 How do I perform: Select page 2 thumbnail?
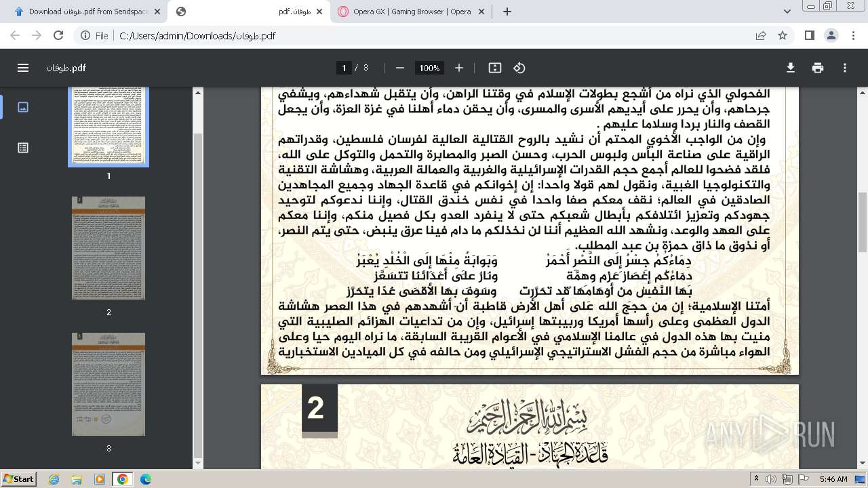pyautogui.click(x=108, y=248)
